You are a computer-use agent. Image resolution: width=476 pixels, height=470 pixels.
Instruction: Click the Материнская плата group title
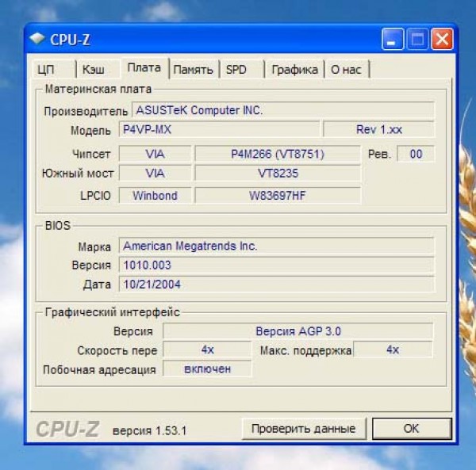[98, 89]
